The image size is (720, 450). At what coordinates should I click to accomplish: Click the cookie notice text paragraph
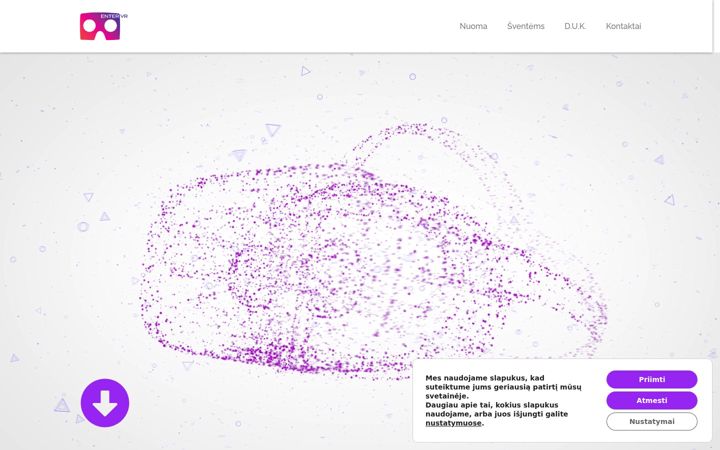pos(503,400)
